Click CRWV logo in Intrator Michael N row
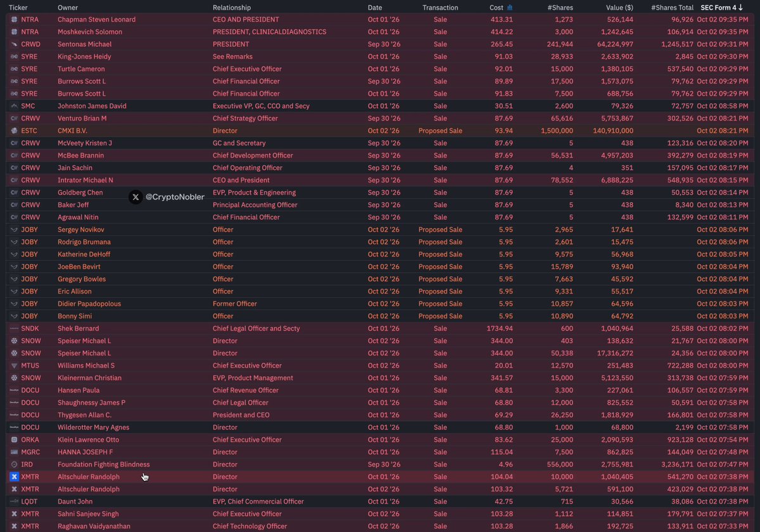Viewport: 760px width, 532px height. coord(14,180)
